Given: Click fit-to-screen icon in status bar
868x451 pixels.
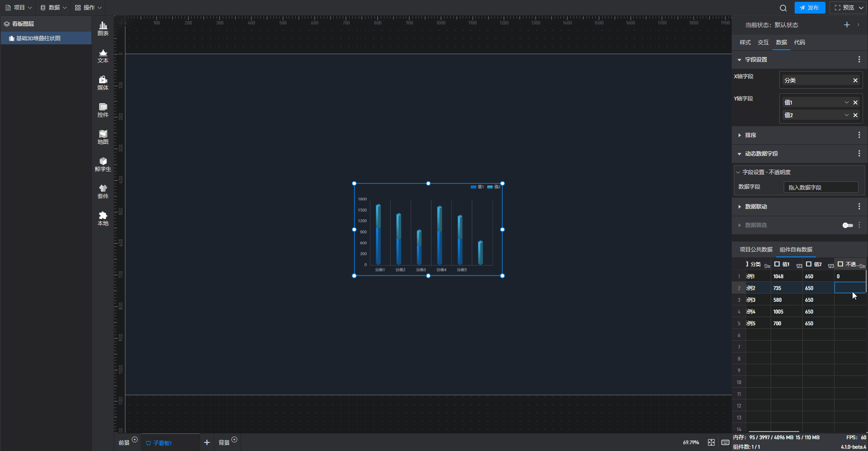Looking at the screenshot, I should [x=711, y=442].
